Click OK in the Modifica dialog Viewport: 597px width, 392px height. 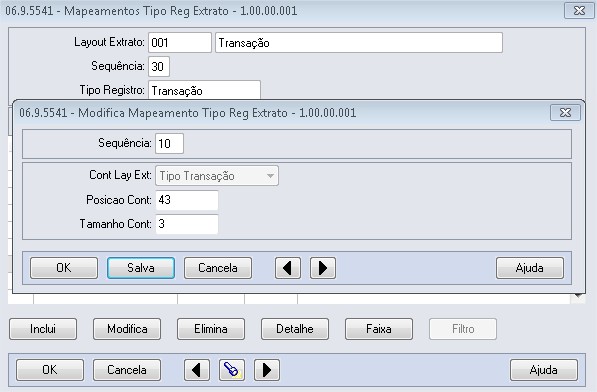point(64,268)
